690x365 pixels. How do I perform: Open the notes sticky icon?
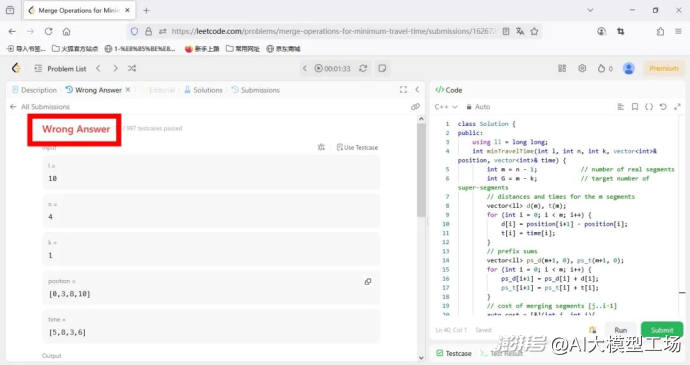point(382,68)
